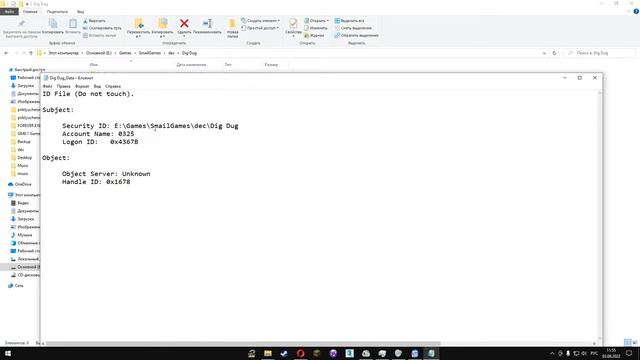Image resolution: width=640 pixels, height=360 pixels.
Task: Select Network (Сеть) in navigation pane
Action: [16, 286]
